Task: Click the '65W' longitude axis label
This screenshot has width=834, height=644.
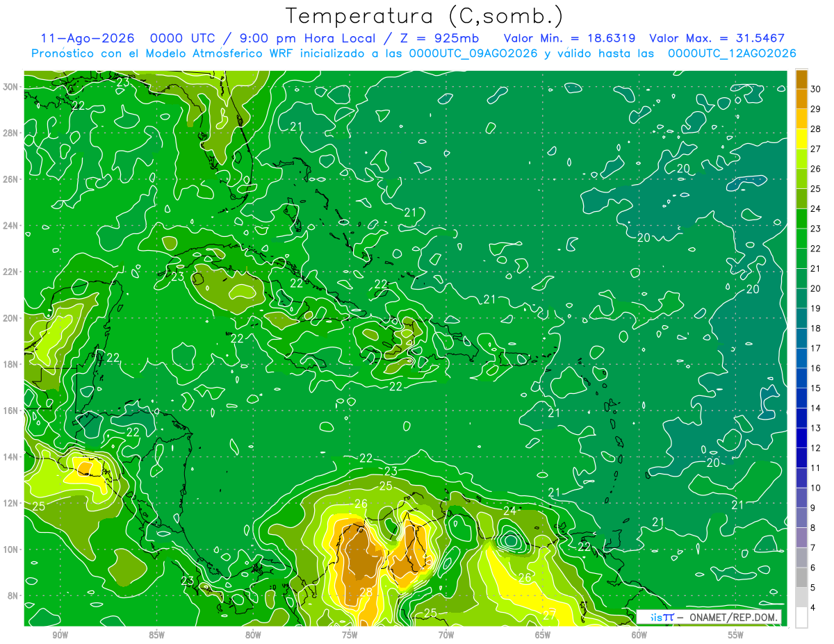Action: pyautogui.click(x=543, y=634)
